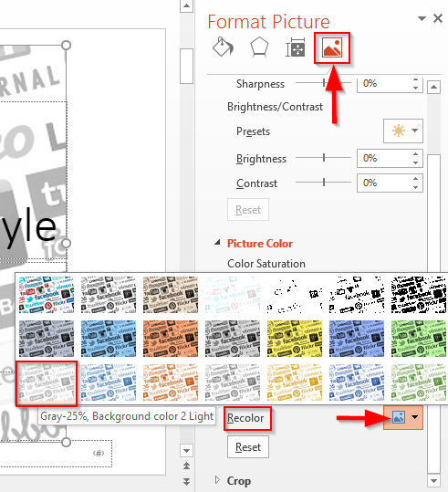Increase Brightness with the up spinner
The width and height of the screenshot is (448, 492).
coord(415,154)
